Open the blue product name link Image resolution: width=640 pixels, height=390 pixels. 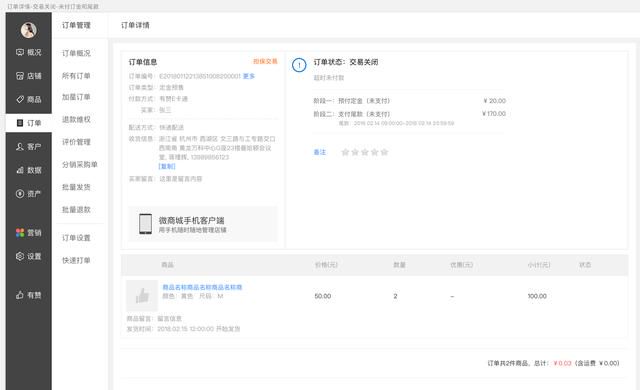[x=202, y=287]
